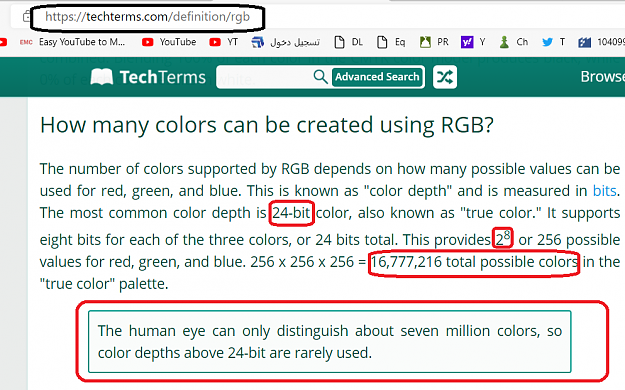Click the blue icon of the 104099 bookmark
625x390 pixels.
click(585, 42)
